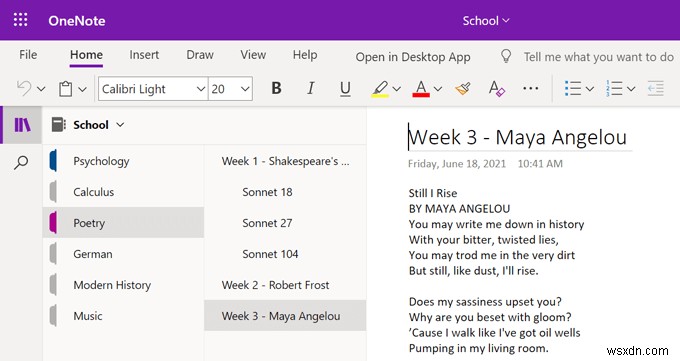Viewport: 680px width, 361px height.
Task: Select the Format Painter brush
Action: [x=463, y=89]
